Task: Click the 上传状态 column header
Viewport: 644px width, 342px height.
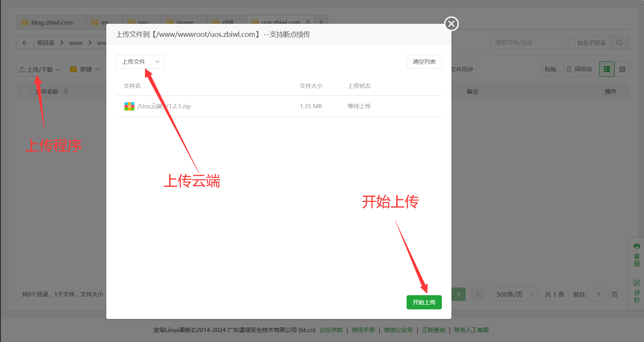Action: 359,86
